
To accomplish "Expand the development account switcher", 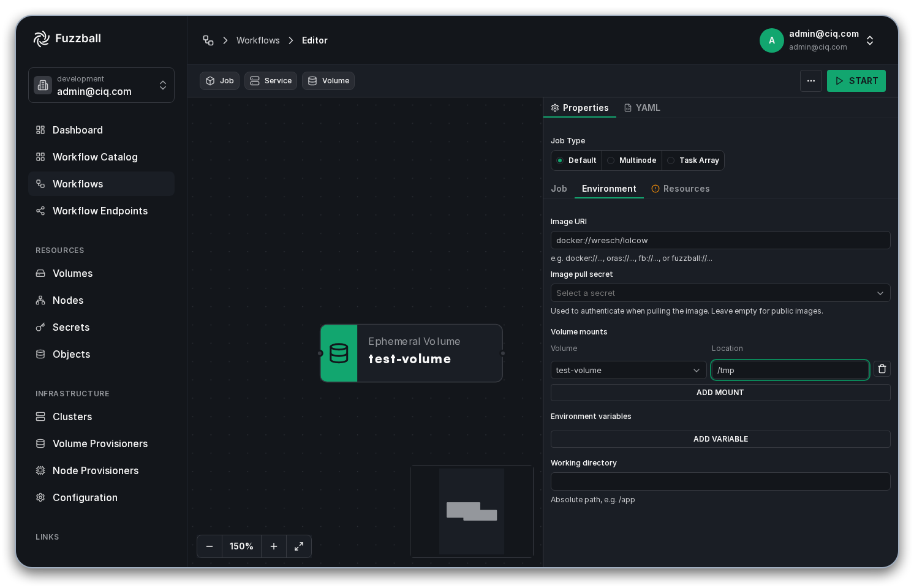I will 101,85.
